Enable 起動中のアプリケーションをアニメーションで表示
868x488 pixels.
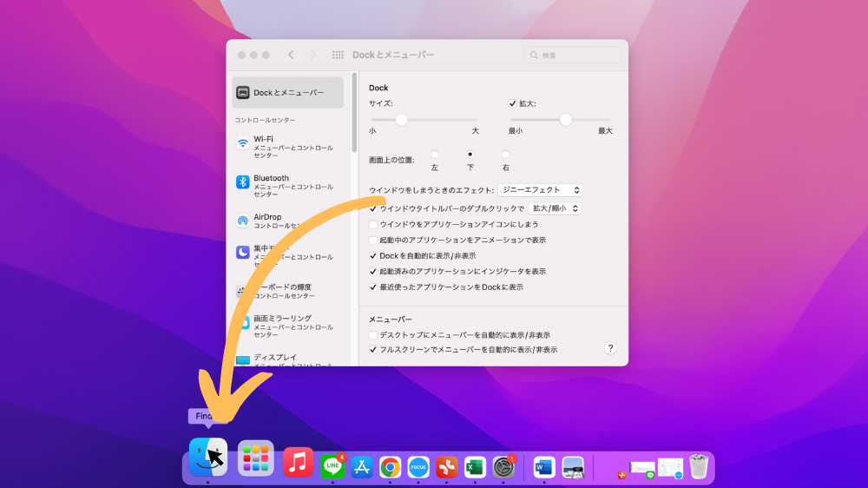(x=373, y=240)
